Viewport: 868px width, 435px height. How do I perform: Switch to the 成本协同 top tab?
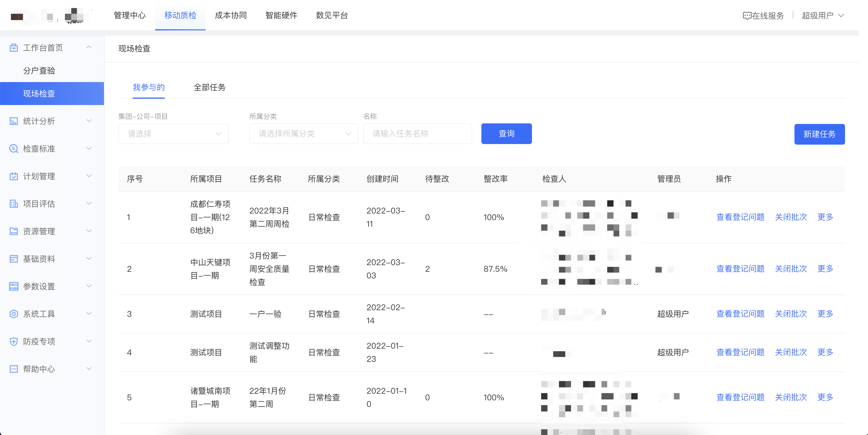(x=231, y=15)
